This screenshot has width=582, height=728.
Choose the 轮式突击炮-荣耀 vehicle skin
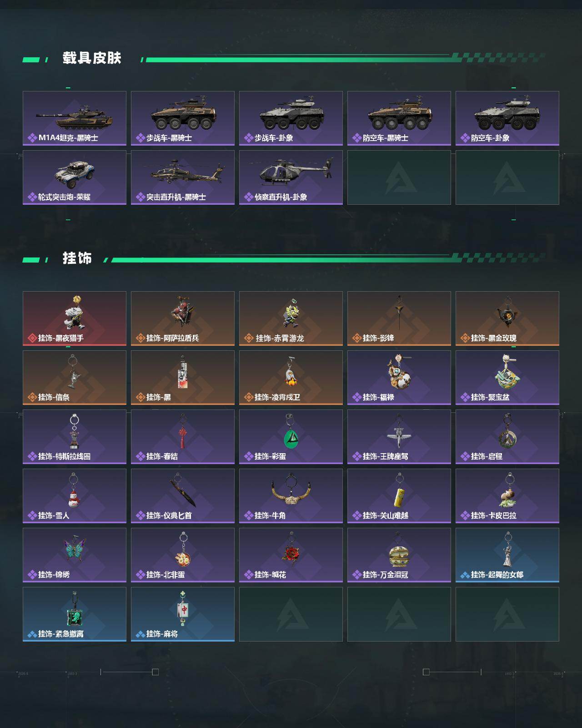[75, 177]
